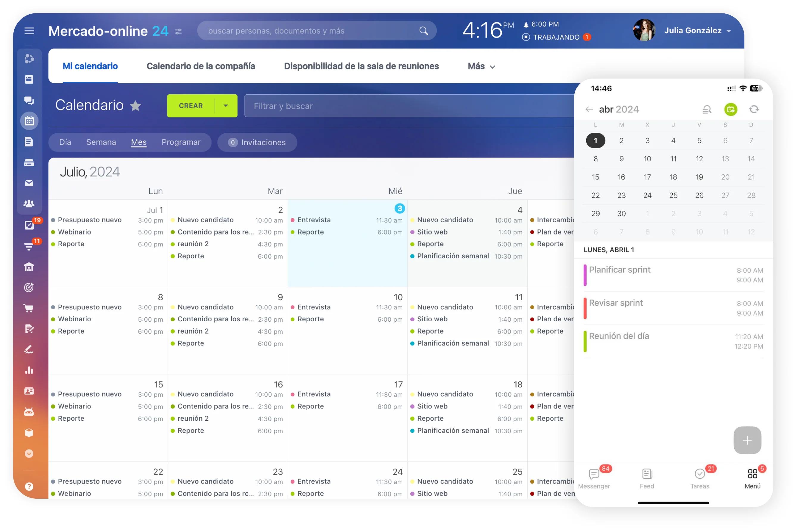Open the CRM funnel icon with badge 11

click(29, 246)
